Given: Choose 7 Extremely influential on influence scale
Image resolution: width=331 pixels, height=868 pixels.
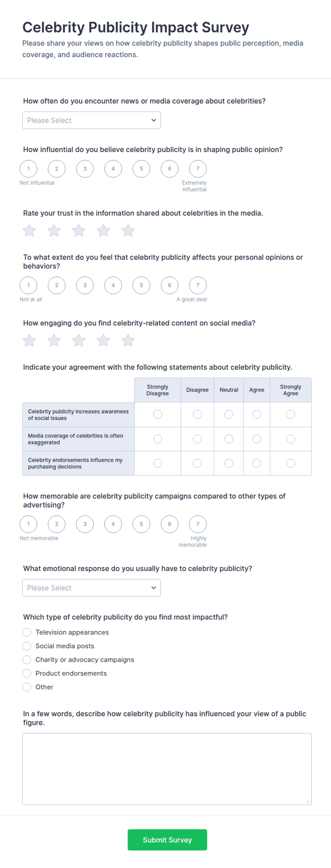Looking at the screenshot, I should [x=198, y=169].
